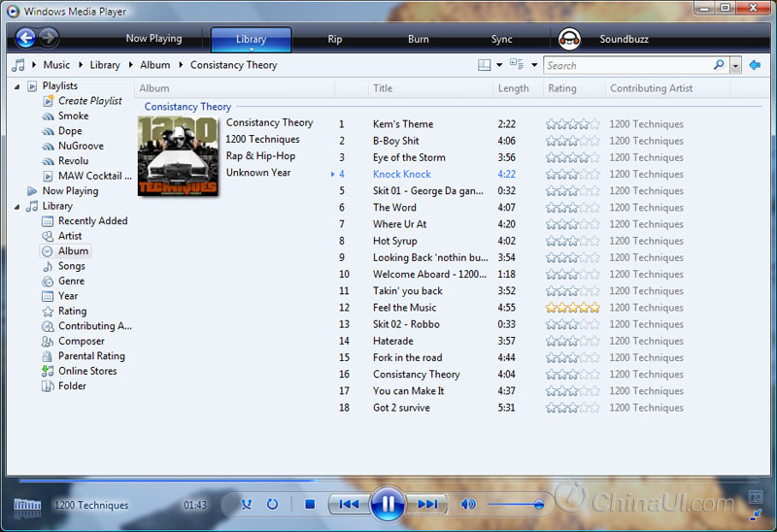Select Songs in the Library tree
Image resolution: width=777 pixels, height=532 pixels.
tap(71, 266)
